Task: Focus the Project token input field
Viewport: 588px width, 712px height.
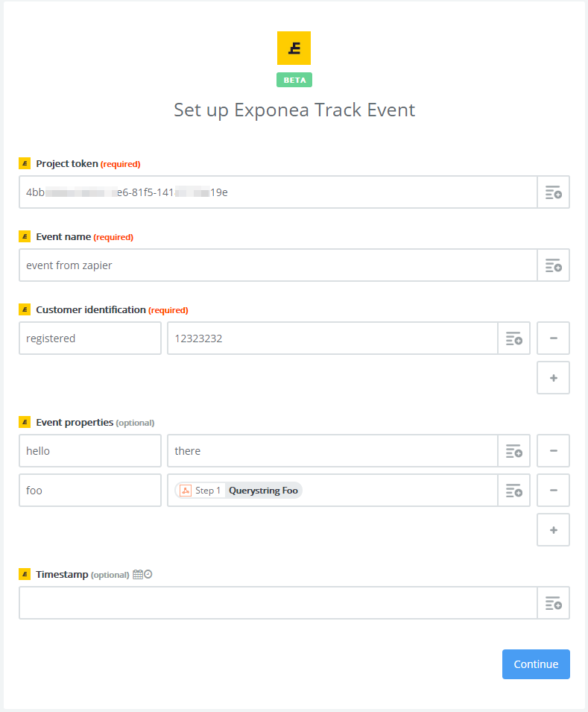Action: pos(278,192)
